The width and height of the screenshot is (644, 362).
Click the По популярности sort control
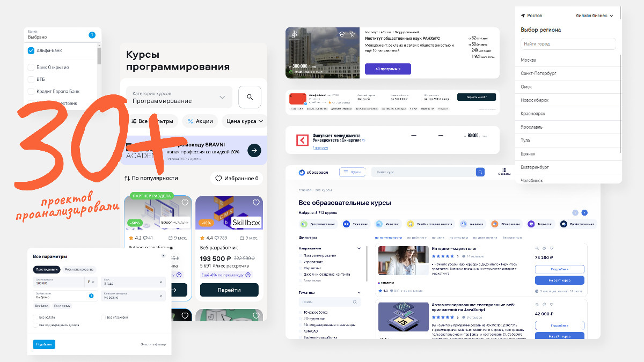pyautogui.click(x=151, y=178)
